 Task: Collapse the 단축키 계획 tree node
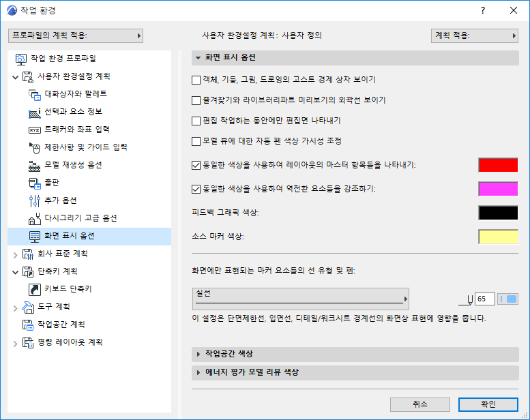(15, 272)
